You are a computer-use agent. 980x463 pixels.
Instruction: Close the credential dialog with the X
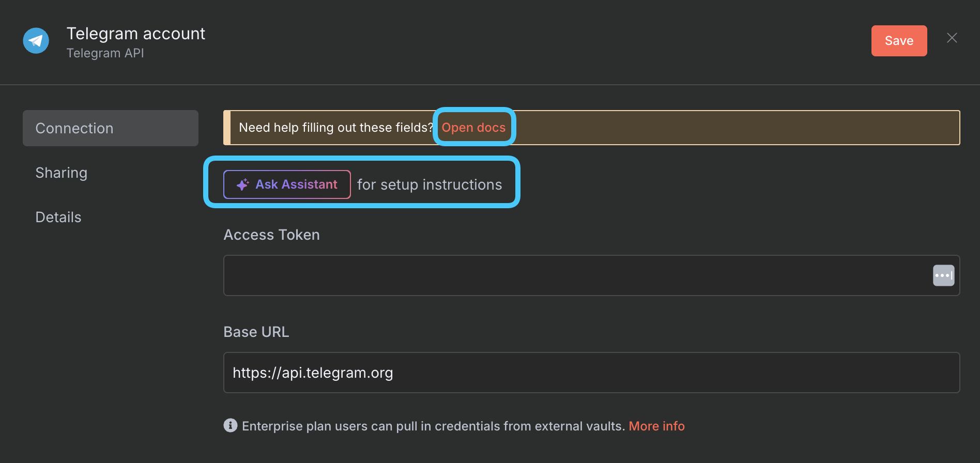tap(952, 38)
